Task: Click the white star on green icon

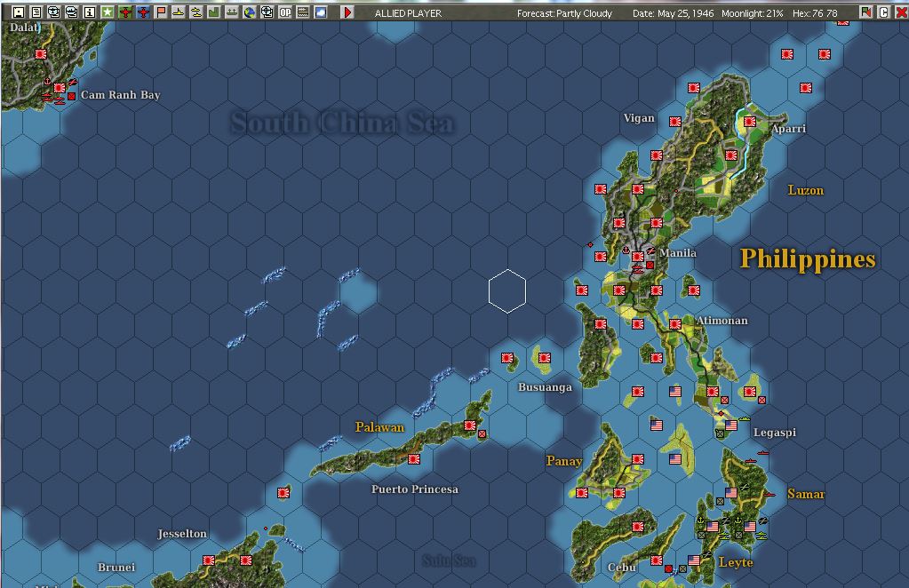Action: [108, 12]
